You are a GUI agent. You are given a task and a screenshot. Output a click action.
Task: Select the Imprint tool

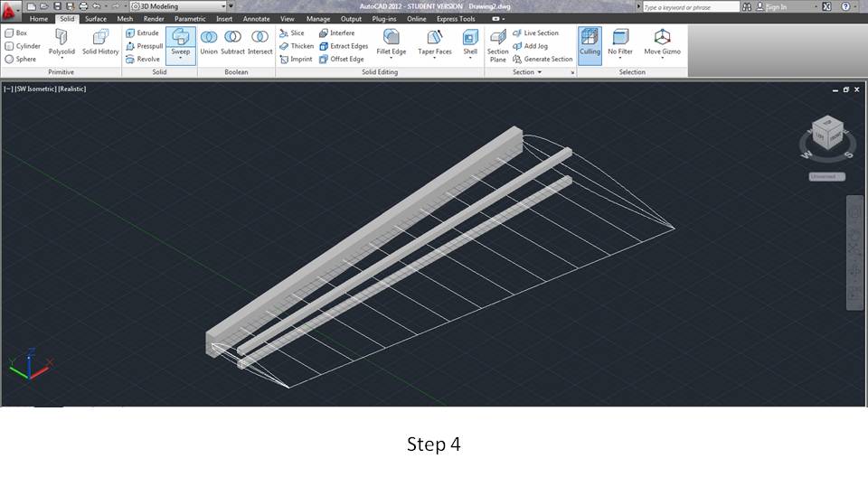pos(297,60)
